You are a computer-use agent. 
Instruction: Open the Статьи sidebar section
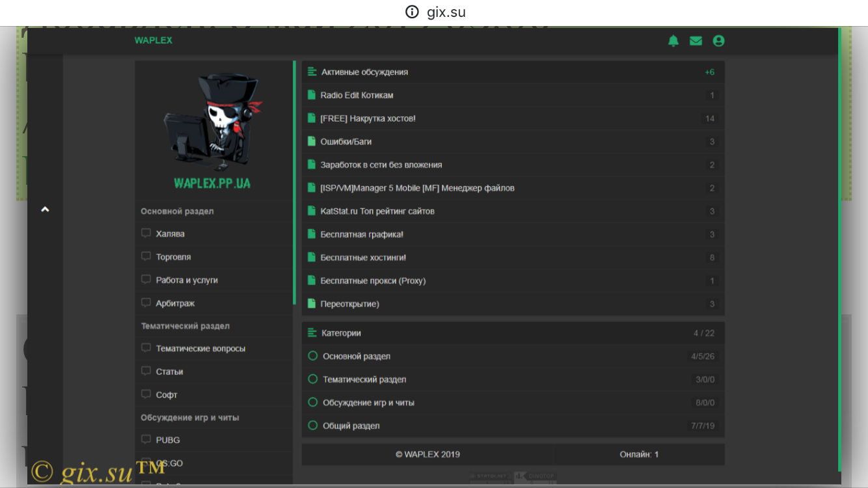pos(169,372)
